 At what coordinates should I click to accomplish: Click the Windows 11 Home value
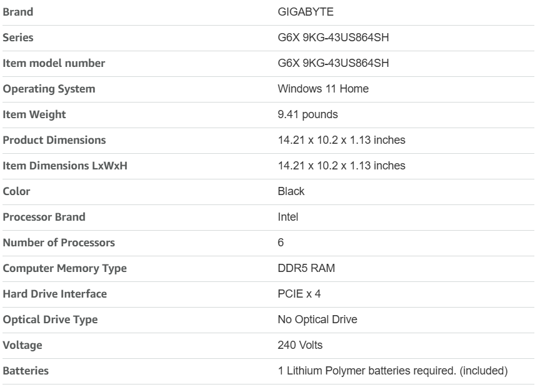point(322,89)
